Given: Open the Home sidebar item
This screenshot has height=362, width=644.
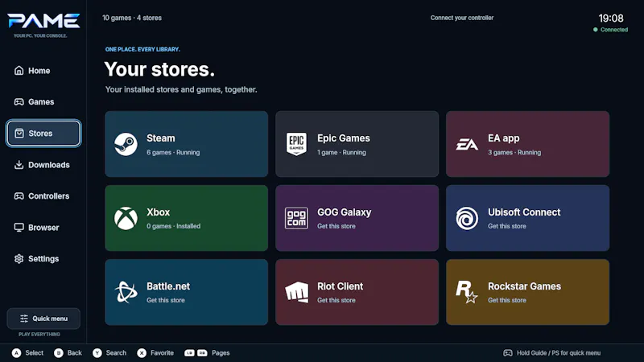Looking at the screenshot, I should pyautogui.click(x=43, y=71).
